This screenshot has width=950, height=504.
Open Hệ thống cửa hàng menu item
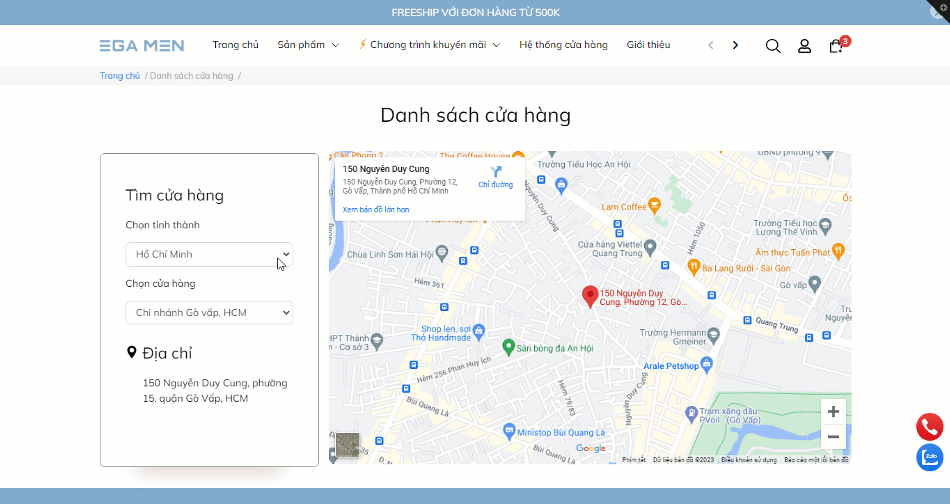(x=563, y=45)
